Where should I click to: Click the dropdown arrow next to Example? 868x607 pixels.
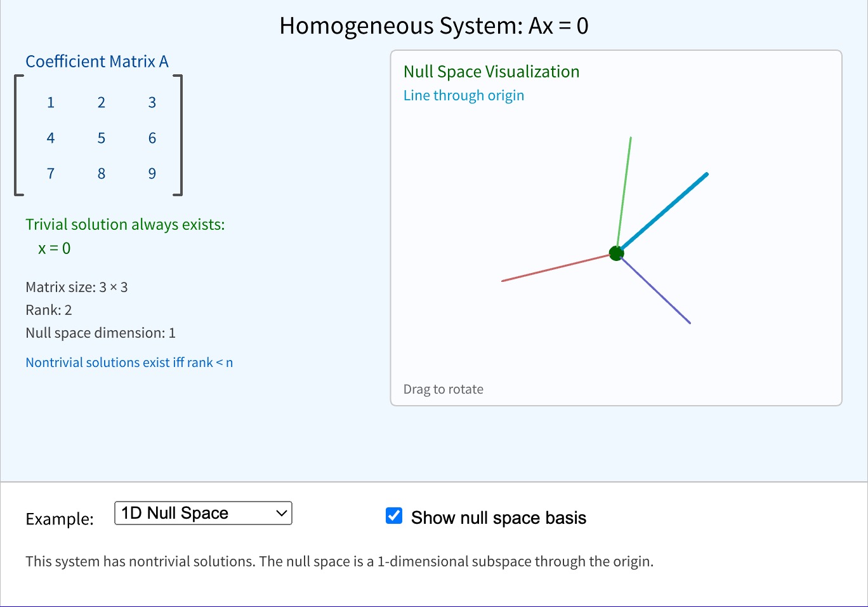pyautogui.click(x=281, y=513)
